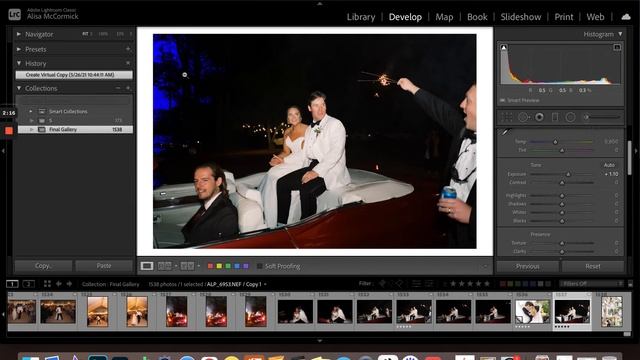Toggle the filmstrip filter lock switch

(x=630, y=284)
